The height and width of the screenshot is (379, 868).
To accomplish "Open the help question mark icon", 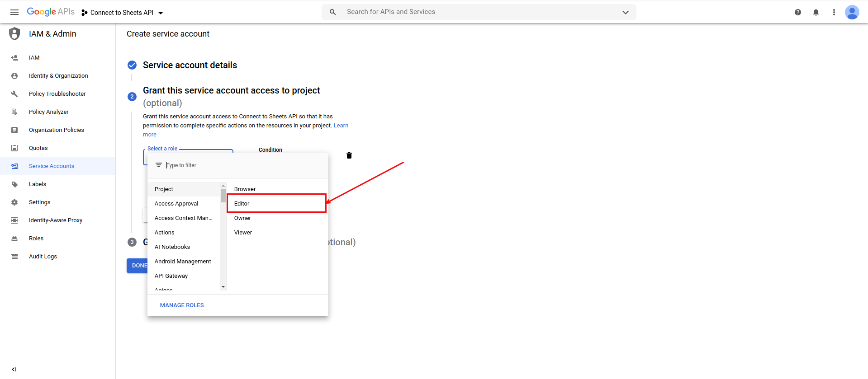I will click(x=798, y=12).
